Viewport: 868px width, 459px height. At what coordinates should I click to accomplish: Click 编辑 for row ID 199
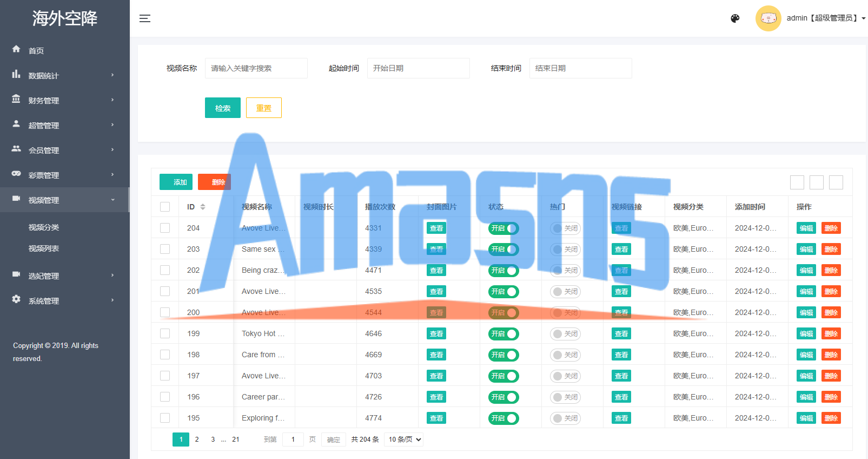coord(806,334)
